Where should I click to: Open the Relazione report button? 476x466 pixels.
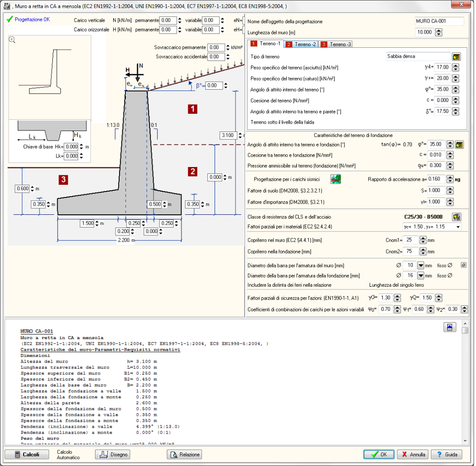coord(184,455)
